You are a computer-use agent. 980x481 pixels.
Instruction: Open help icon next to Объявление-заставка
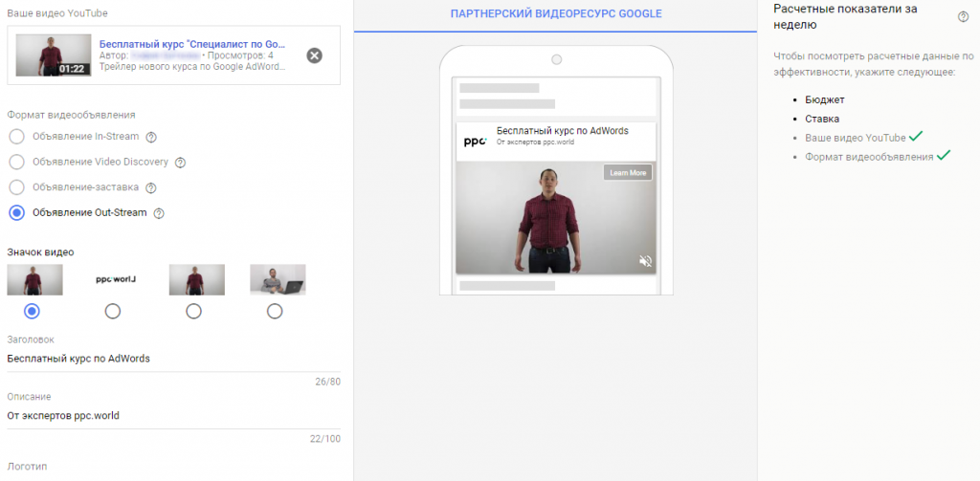[x=150, y=187]
